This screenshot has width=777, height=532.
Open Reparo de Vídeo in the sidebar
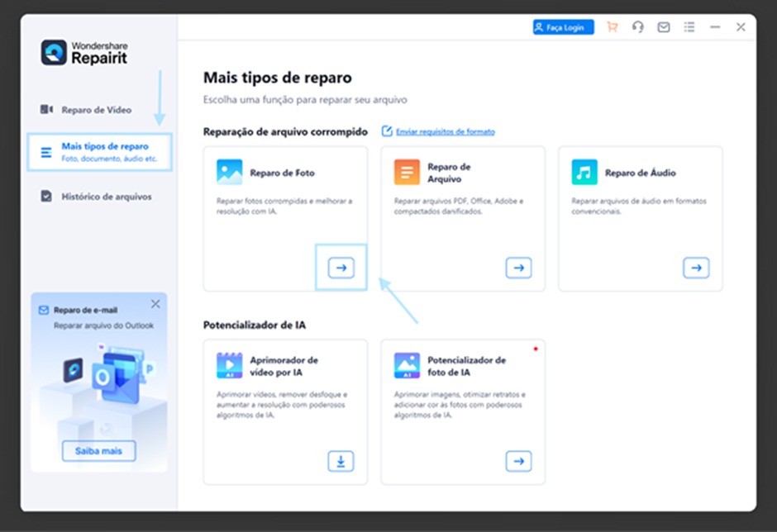tap(96, 110)
